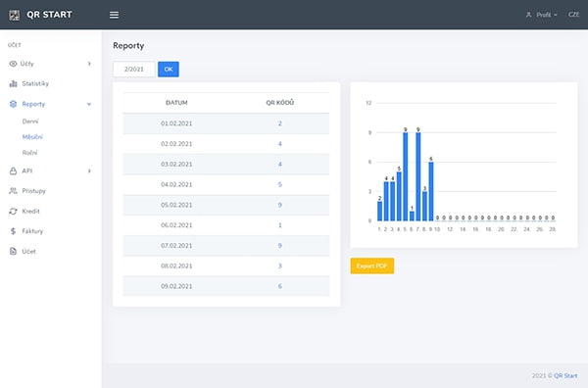Go to Přístupy section
Viewport: 588px width, 388px height.
(x=33, y=191)
